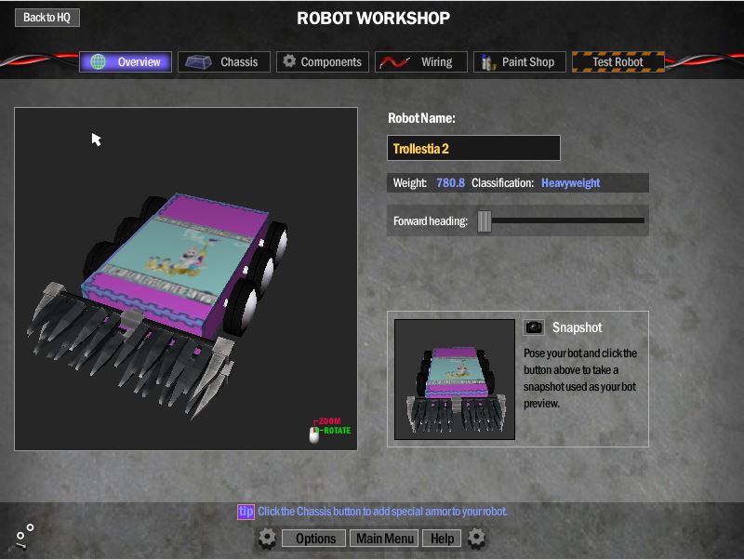Click the Robot Name field containing Trollestia 2
Viewport: 744px width, 560px height.
coord(473,148)
